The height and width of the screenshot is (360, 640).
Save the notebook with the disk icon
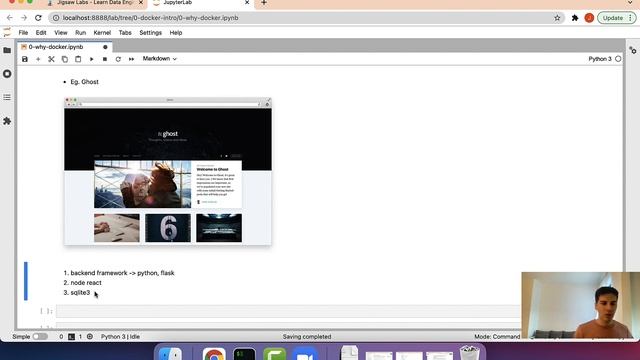pos(25,59)
